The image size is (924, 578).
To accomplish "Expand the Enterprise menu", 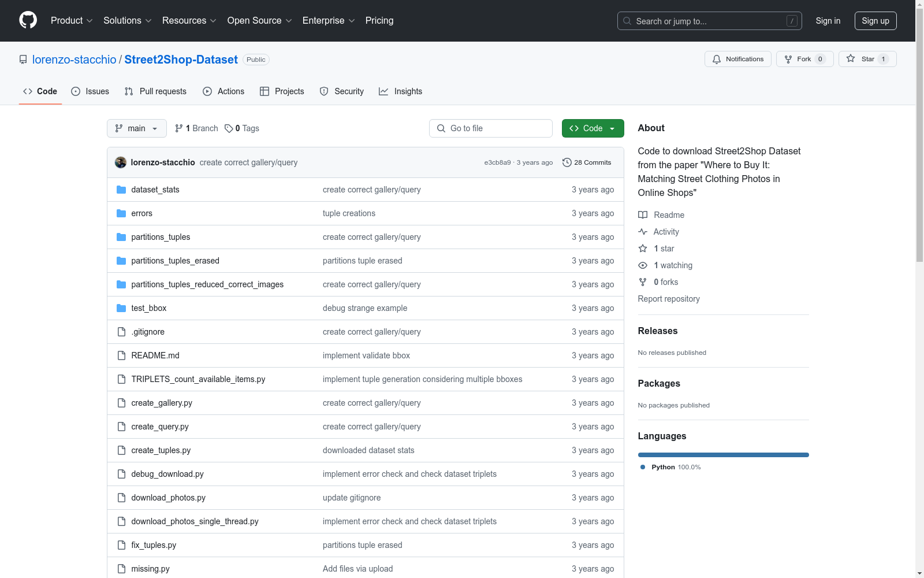I will click(x=329, y=20).
